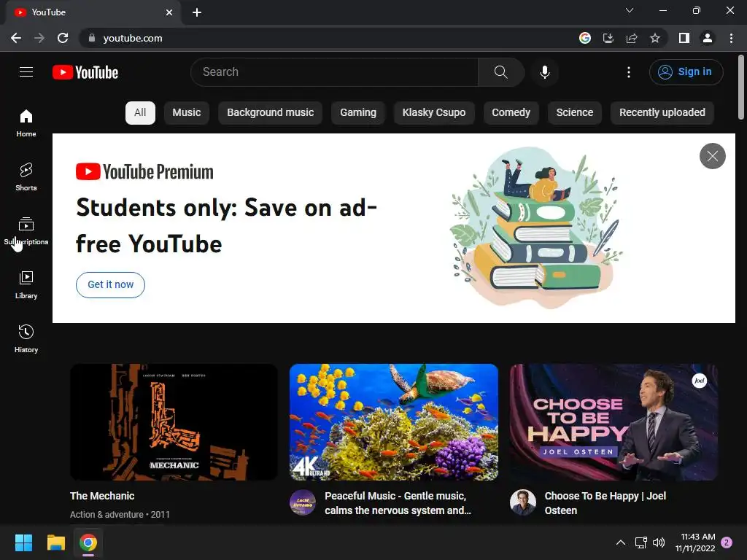Open notification center badge
The height and width of the screenshot is (560, 747).
pyautogui.click(x=727, y=542)
